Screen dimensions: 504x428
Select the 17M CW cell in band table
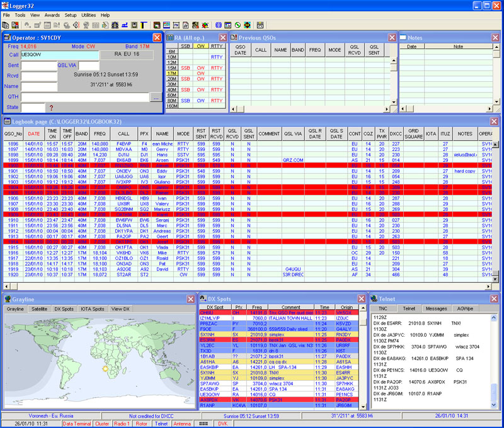(x=200, y=73)
